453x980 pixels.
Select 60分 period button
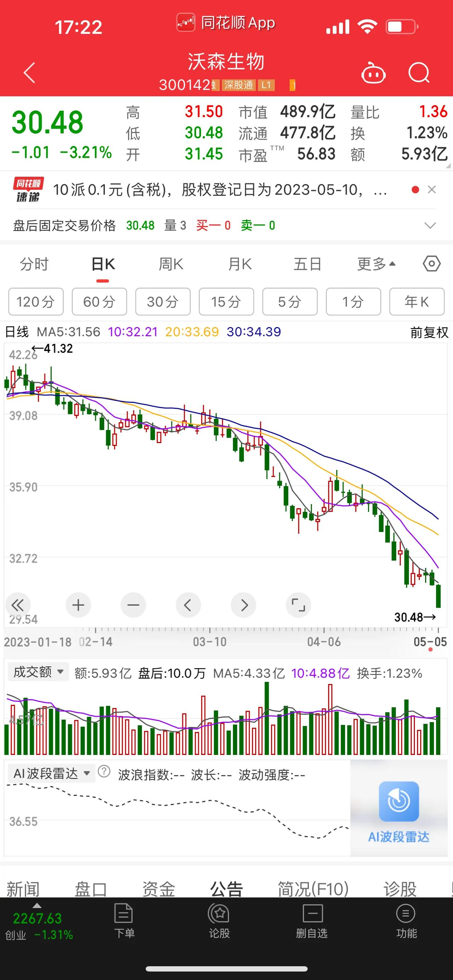(x=99, y=302)
